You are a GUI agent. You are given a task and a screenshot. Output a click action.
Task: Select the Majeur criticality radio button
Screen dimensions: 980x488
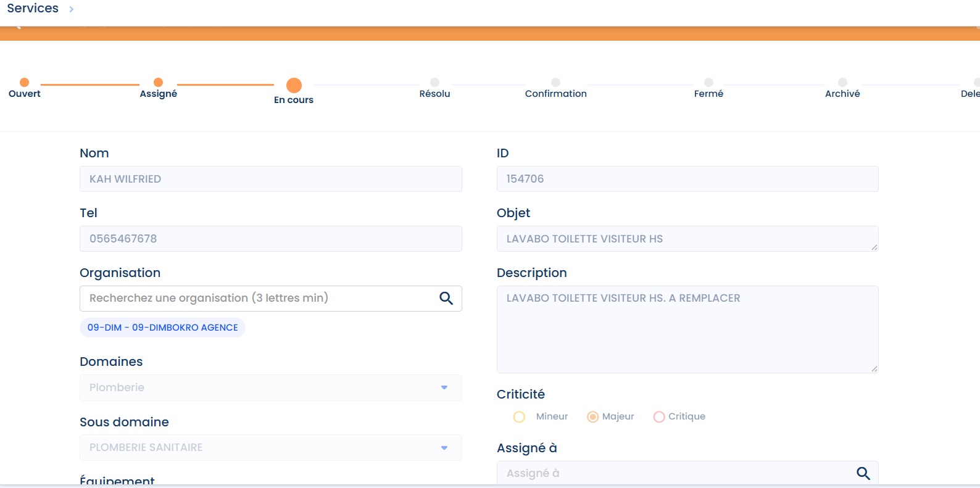pos(592,417)
